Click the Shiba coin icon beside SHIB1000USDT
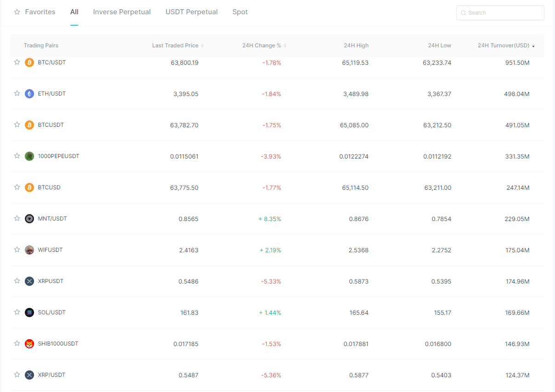Viewport: 555px width, 392px height. [x=29, y=343]
